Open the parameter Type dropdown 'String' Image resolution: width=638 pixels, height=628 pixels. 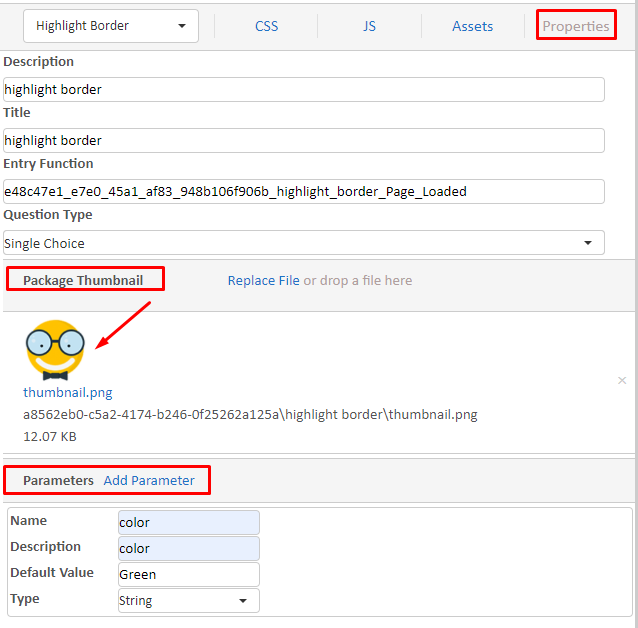pyautogui.click(x=189, y=601)
